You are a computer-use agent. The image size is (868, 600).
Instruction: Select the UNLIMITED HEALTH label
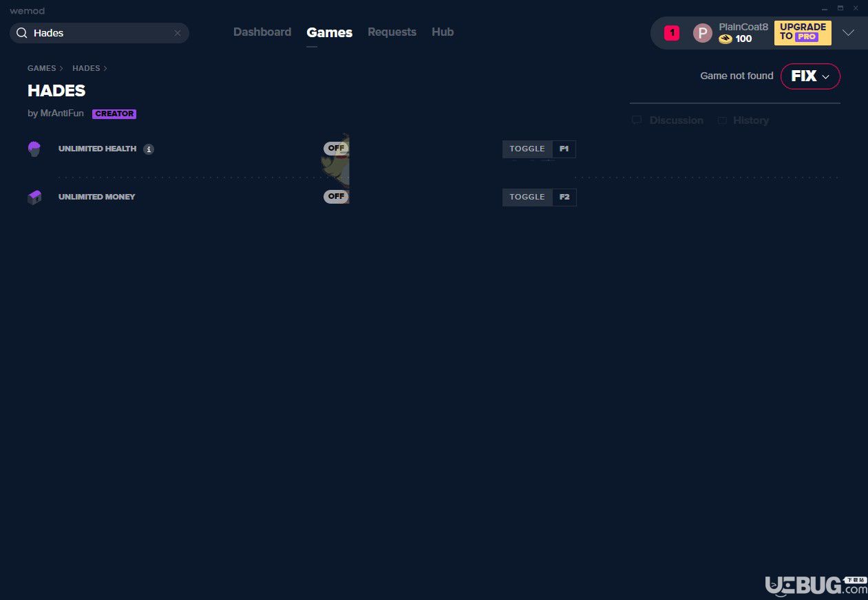point(97,149)
